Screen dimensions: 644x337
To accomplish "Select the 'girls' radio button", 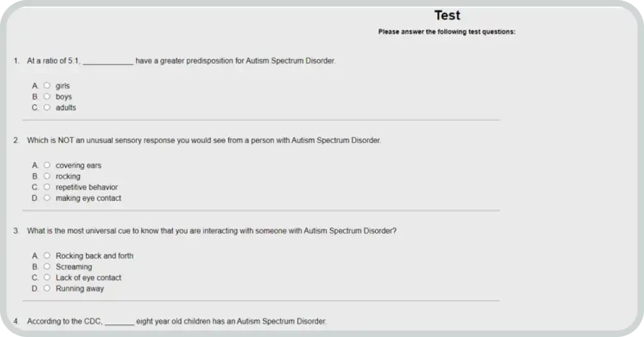I will tap(47, 86).
